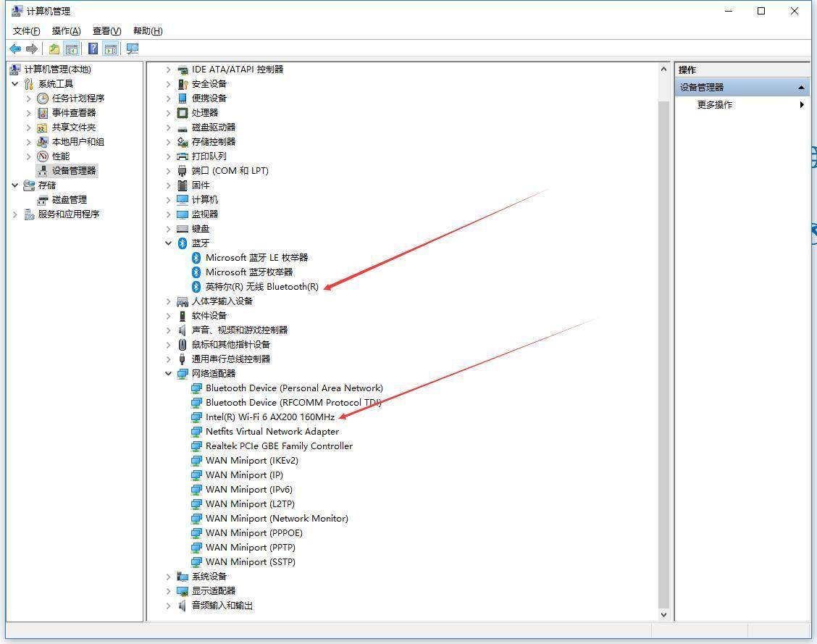The width and height of the screenshot is (817, 644).
Task: Click the device list vertical scrollbar thumb
Action: 663,354
